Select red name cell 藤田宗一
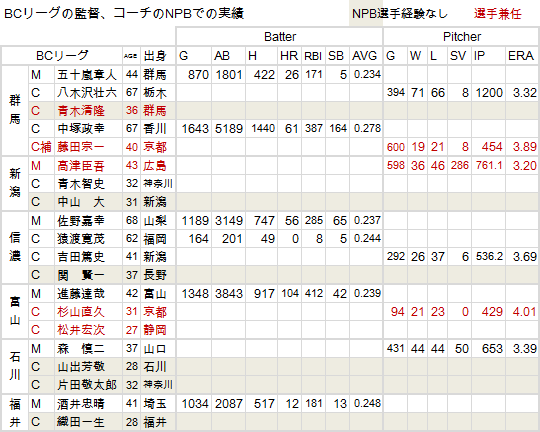The height and width of the screenshot is (432, 540). (88, 147)
